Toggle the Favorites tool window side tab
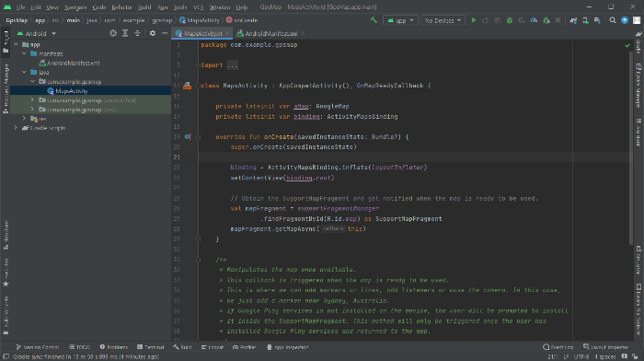Viewport: 644px width, 361px height. 6,273
